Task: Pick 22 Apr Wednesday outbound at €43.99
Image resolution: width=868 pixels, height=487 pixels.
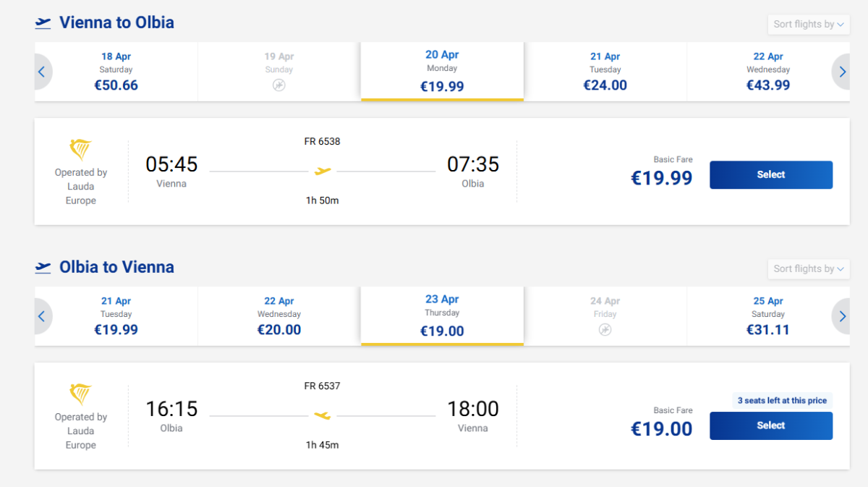Action: tap(768, 71)
